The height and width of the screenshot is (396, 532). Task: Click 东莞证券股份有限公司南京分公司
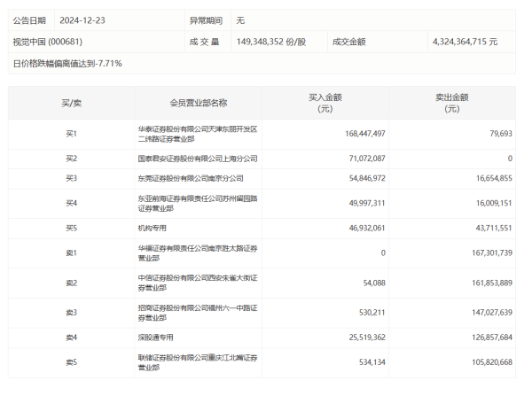coord(191,178)
